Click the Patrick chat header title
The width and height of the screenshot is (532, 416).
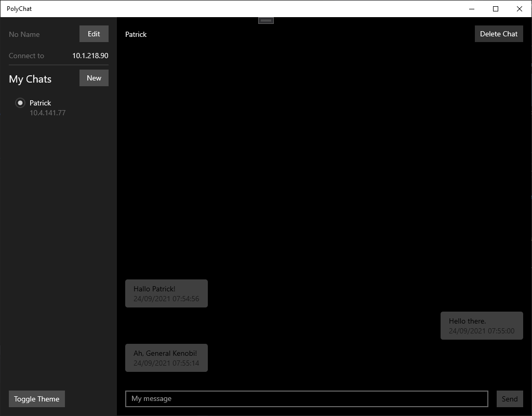tap(136, 34)
